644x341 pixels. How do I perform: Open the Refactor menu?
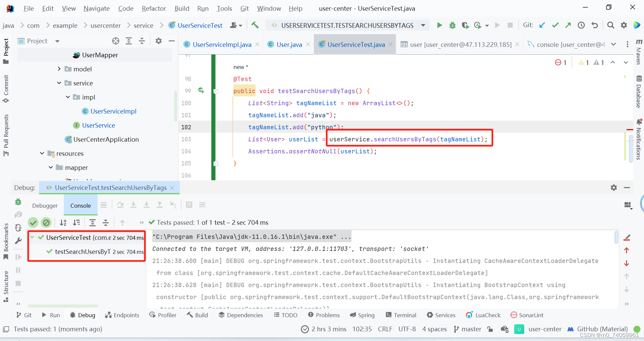coord(154,8)
